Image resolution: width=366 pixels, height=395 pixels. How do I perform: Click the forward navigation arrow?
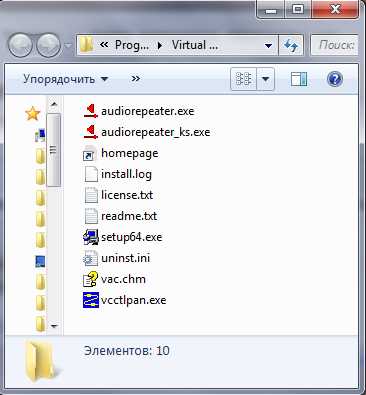pos(48,45)
